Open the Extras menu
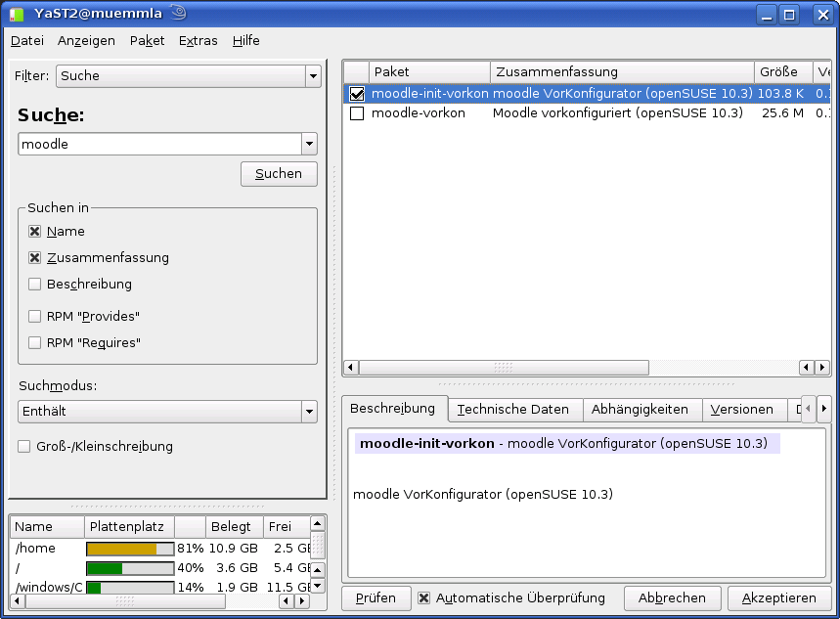Image resolution: width=840 pixels, height=619 pixels. tap(199, 41)
